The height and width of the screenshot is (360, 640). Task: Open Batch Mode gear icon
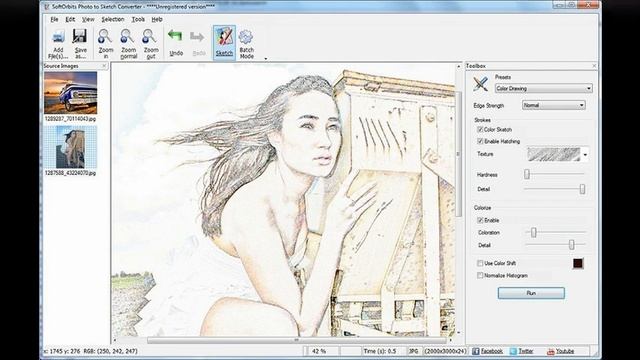[x=246, y=37]
